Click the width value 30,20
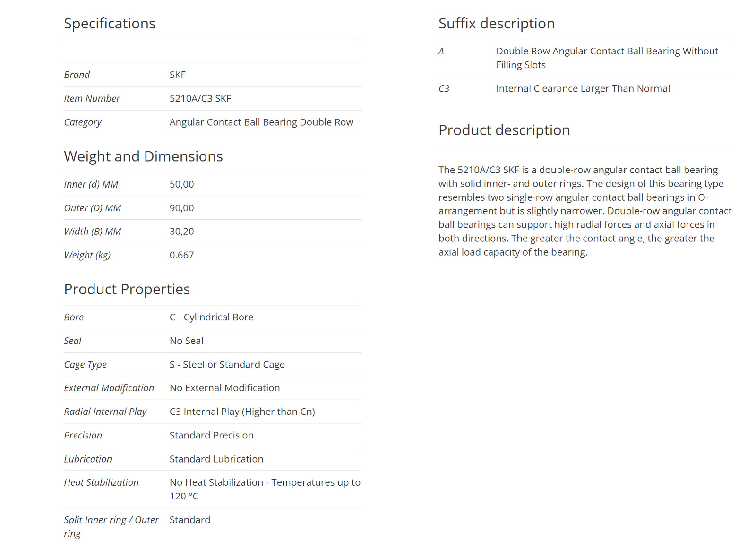Image resolution: width=756 pixels, height=558 pixels. (181, 231)
